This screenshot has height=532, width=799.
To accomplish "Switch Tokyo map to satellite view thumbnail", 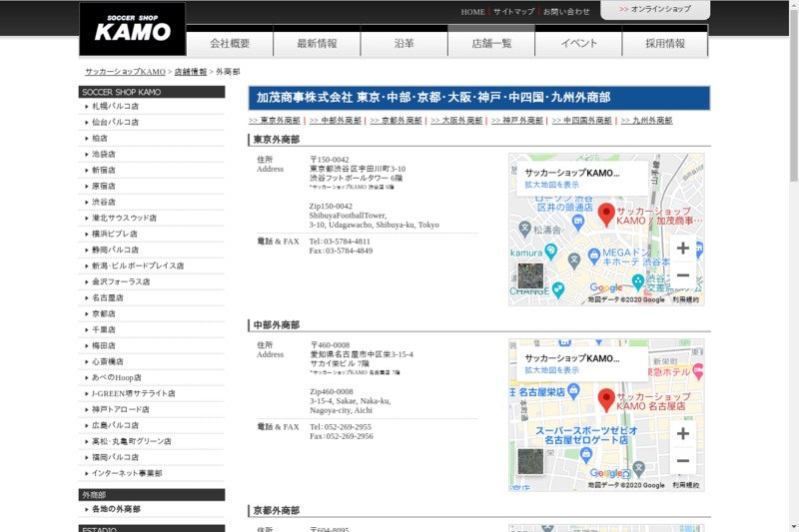I will [x=530, y=276].
